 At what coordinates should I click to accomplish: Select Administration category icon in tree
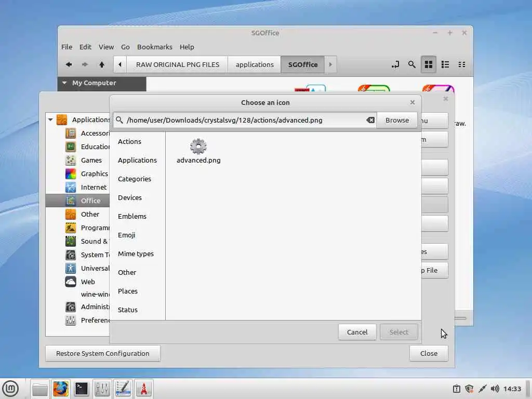click(x=71, y=307)
